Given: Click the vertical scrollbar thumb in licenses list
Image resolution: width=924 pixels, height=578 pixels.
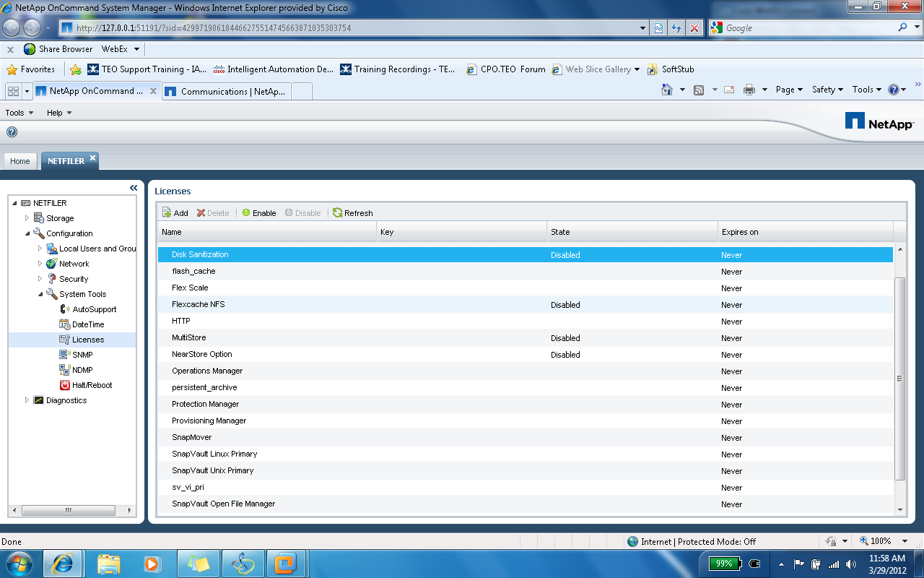Looking at the screenshot, I should click(x=899, y=379).
